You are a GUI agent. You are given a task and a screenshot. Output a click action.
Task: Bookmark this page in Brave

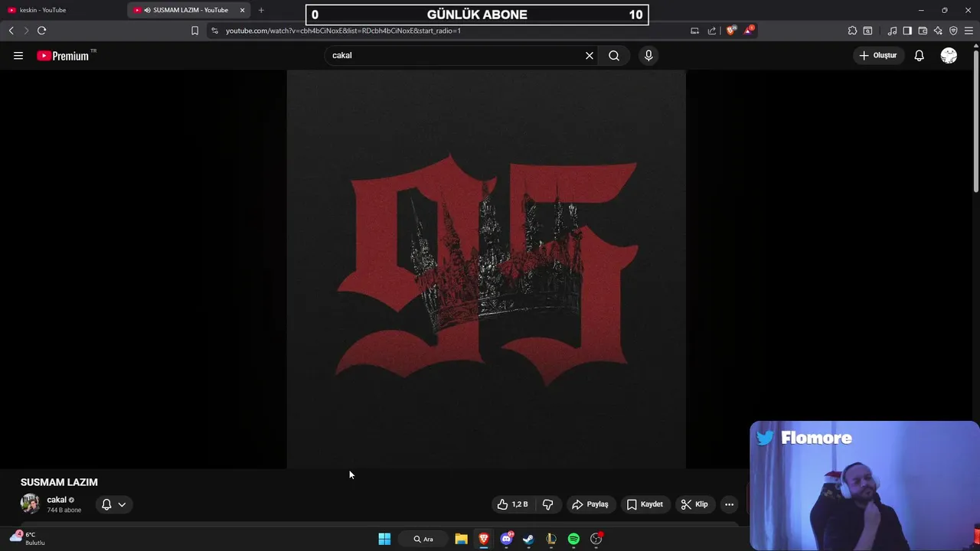coord(194,31)
